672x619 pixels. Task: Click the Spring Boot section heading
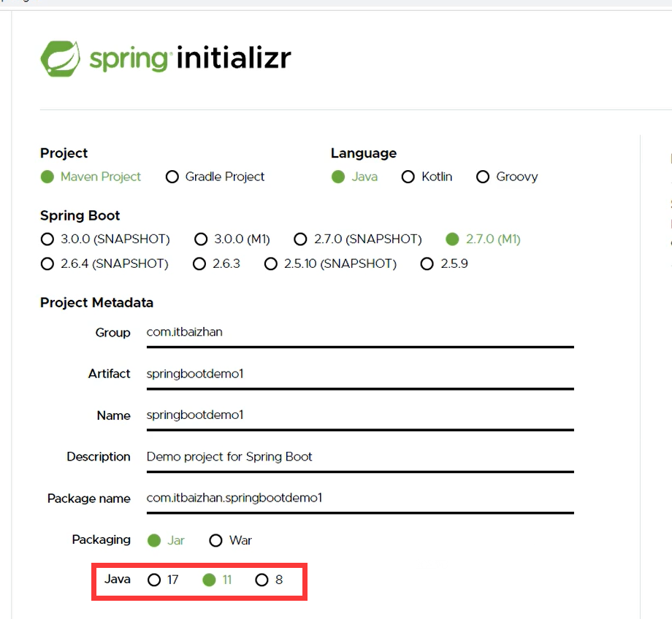tap(80, 215)
